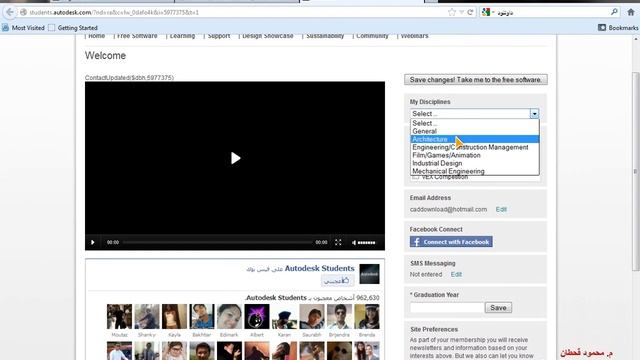Click the search magnifier icon

614,12
